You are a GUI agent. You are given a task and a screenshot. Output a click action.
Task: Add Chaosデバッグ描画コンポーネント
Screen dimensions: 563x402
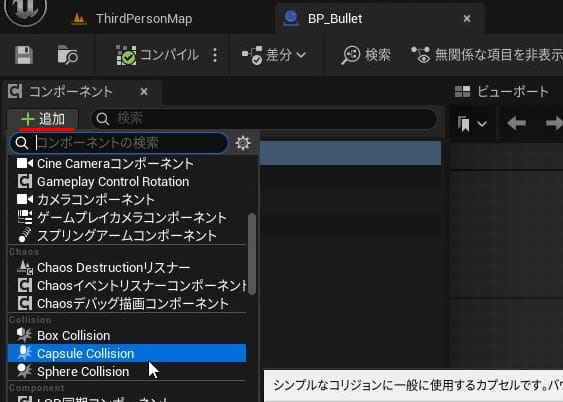127,304
